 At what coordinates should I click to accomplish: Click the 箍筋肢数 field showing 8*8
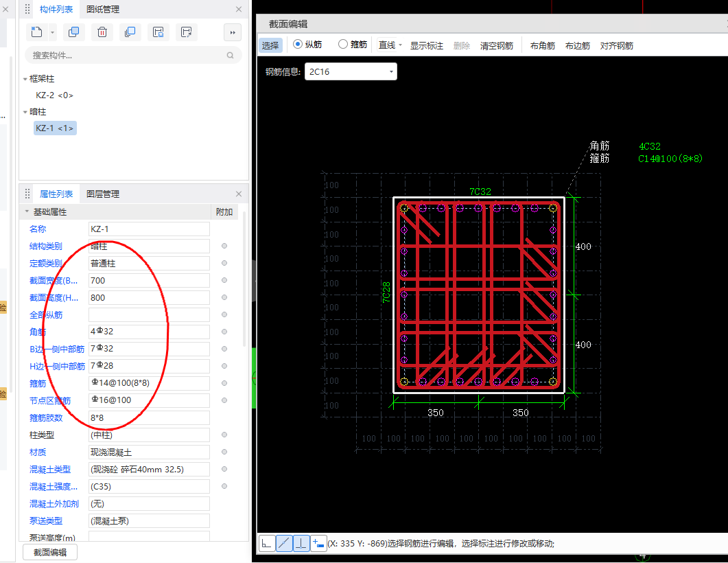coord(149,417)
